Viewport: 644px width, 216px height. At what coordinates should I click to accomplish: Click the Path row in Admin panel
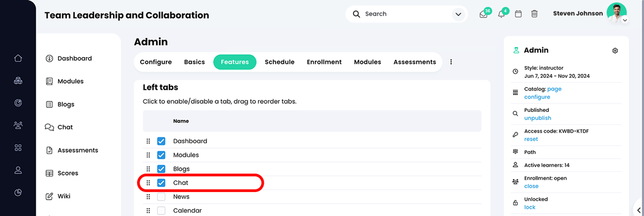567,152
